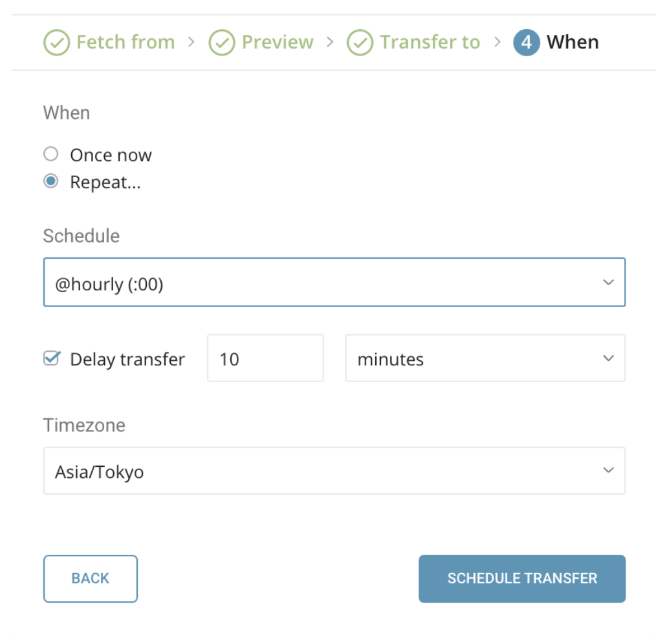Screen dimensions: 656x644
Task: Click breadcrumb arrow after Fetch from
Action: coord(191,43)
